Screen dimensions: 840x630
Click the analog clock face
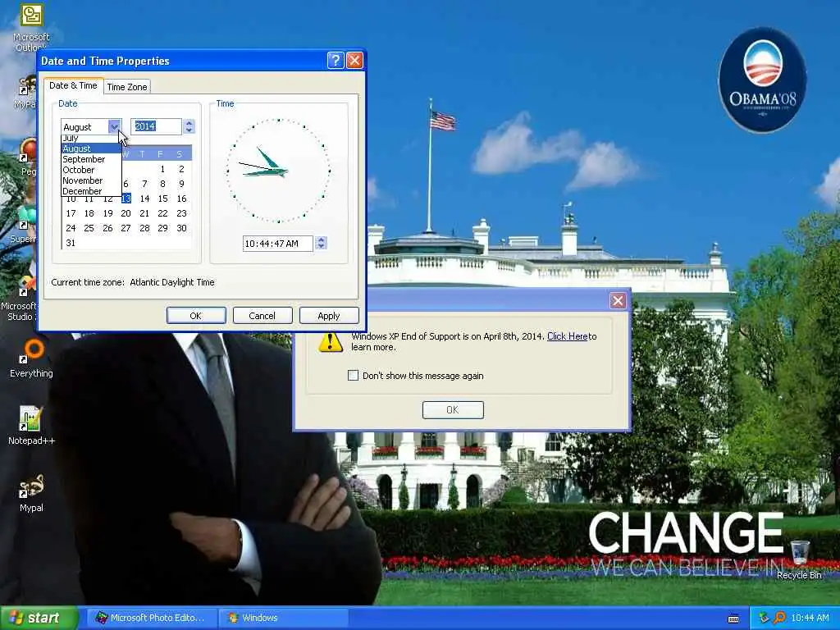pyautogui.click(x=279, y=171)
